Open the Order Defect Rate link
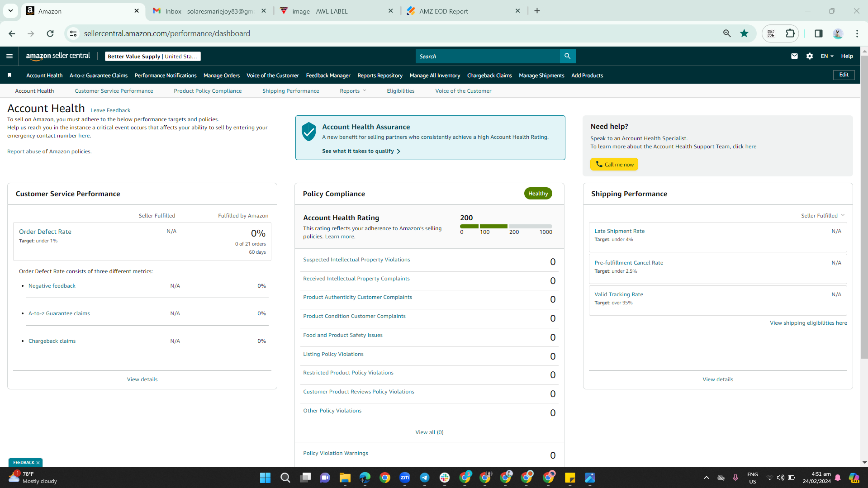This screenshot has height=488, width=868. (45, 232)
